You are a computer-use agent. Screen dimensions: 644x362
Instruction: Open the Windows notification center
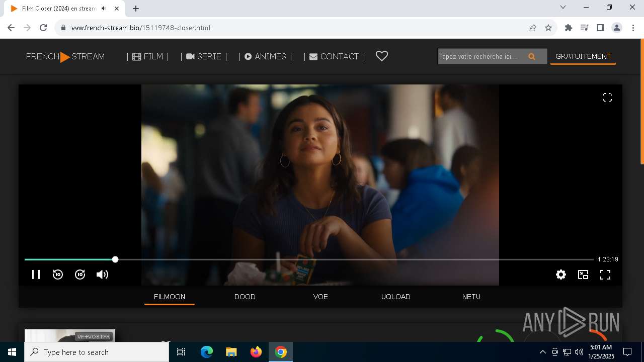[x=627, y=352]
